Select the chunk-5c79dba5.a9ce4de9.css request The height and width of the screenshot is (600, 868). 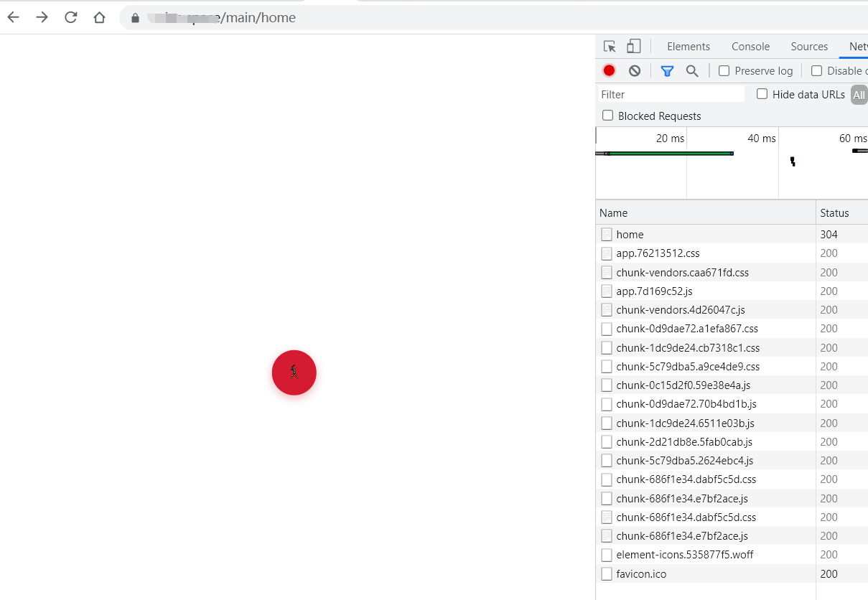(x=732, y=367)
